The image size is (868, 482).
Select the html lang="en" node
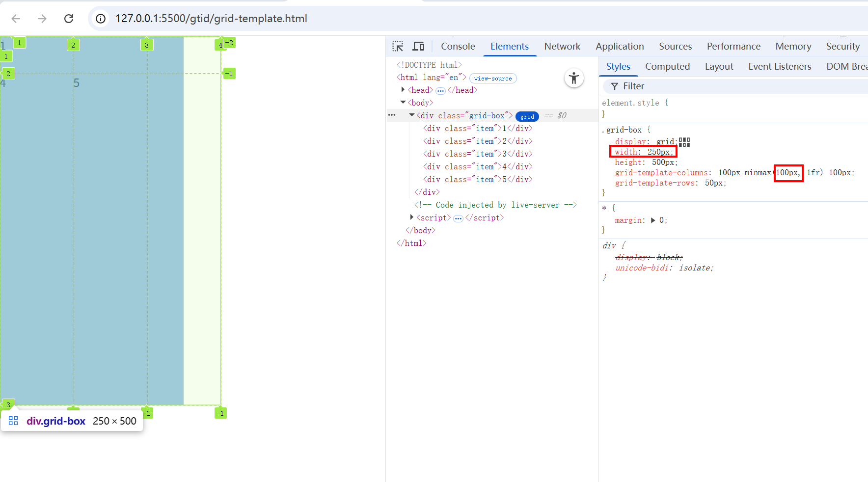pyautogui.click(x=431, y=78)
